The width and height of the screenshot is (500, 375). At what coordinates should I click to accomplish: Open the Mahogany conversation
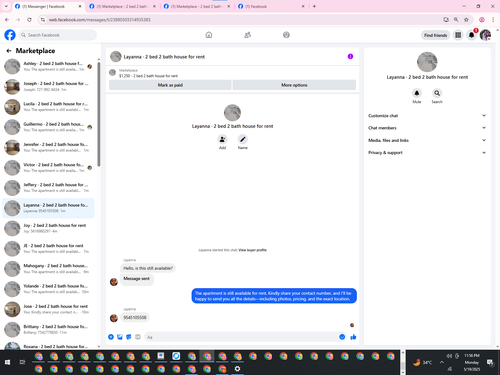coord(48,269)
